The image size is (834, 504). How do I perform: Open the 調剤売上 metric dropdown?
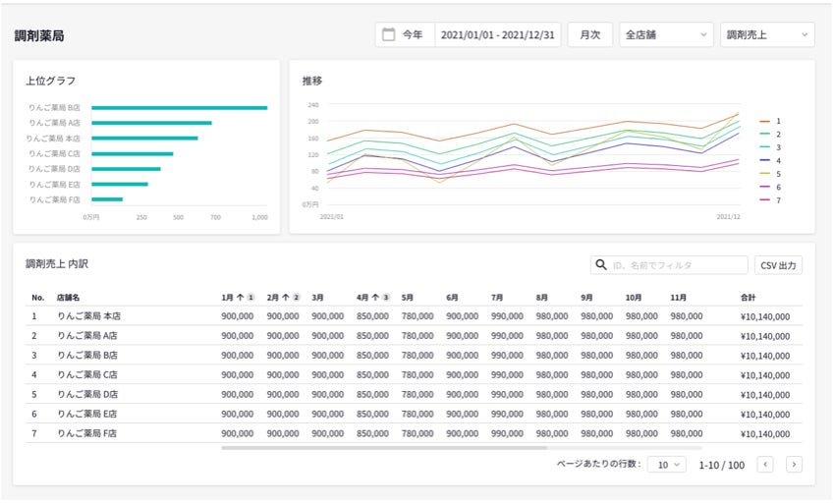766,34
